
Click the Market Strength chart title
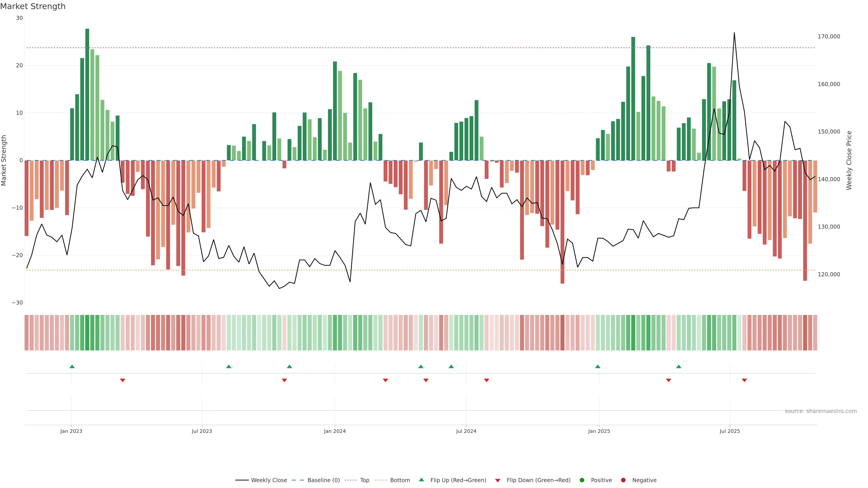tap(33, 6)
